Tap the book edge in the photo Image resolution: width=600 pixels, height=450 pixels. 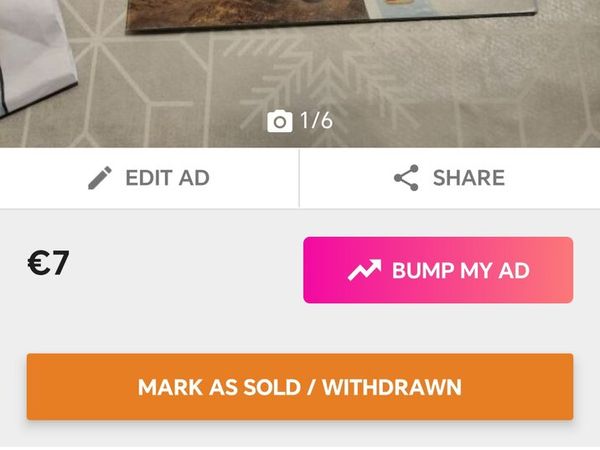[x=329, y=21]
